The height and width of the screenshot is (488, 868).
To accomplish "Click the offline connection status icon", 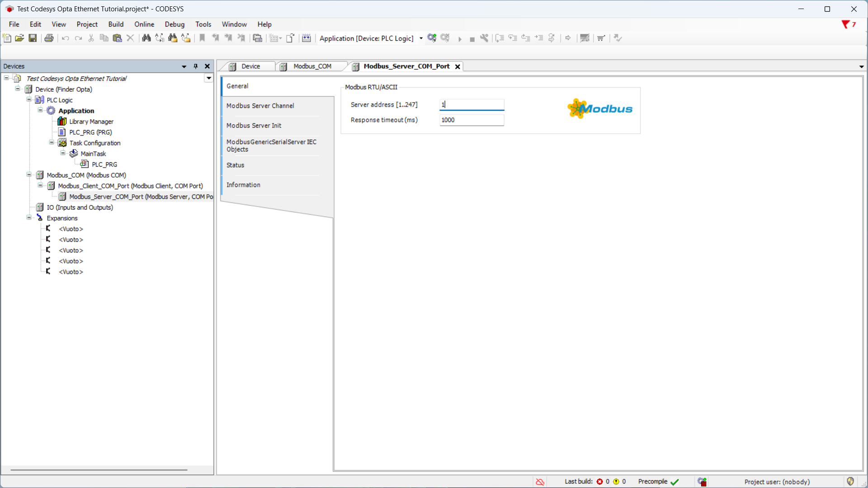I will pyautogui.click(x=540, y=482).
